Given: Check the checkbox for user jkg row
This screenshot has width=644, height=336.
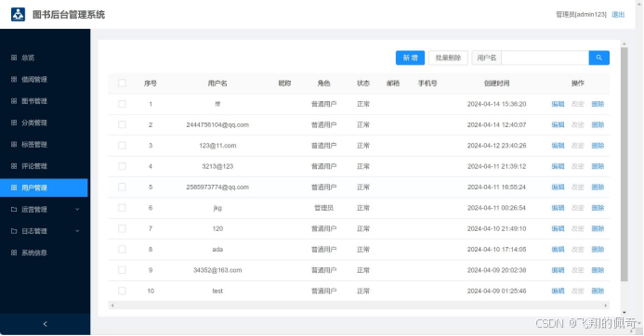Looking at the screenshot, I should click(x=122, y=208).
